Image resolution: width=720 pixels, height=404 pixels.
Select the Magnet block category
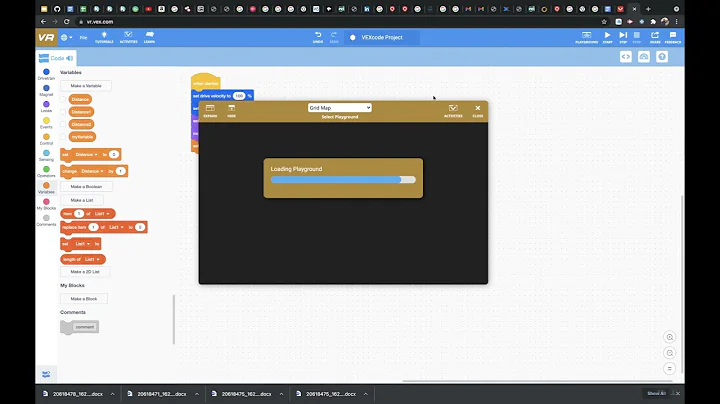tap(46, 90)
